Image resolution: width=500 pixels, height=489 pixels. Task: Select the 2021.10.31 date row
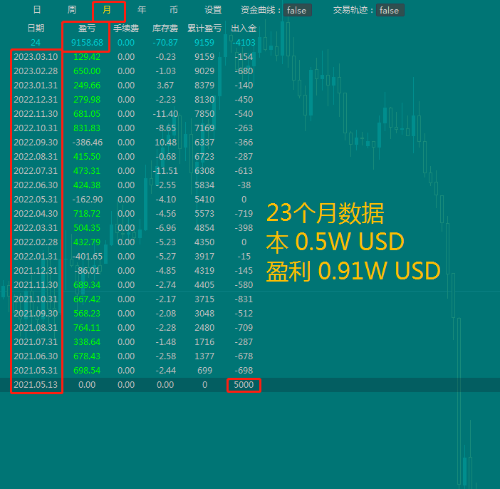pos(36,299)
